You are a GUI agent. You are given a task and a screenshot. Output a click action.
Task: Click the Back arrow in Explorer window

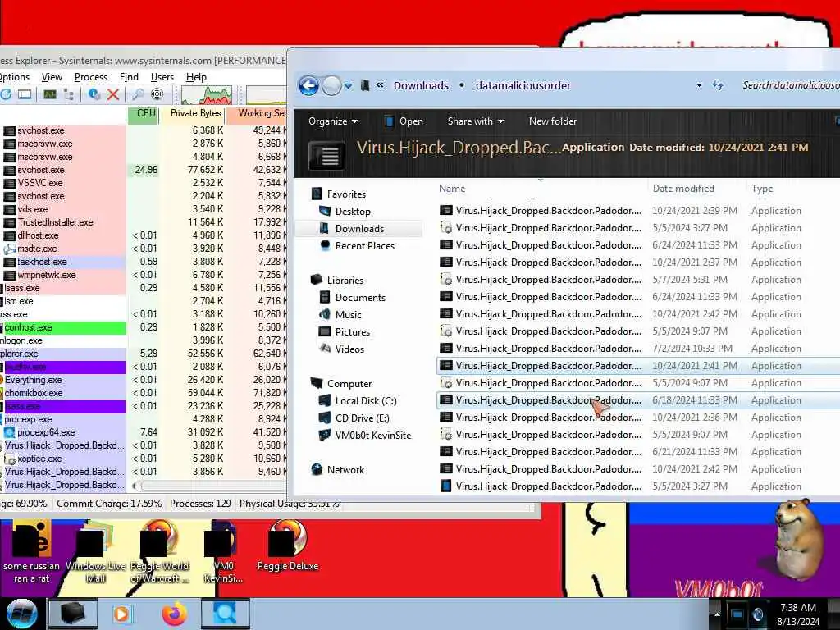308,85
